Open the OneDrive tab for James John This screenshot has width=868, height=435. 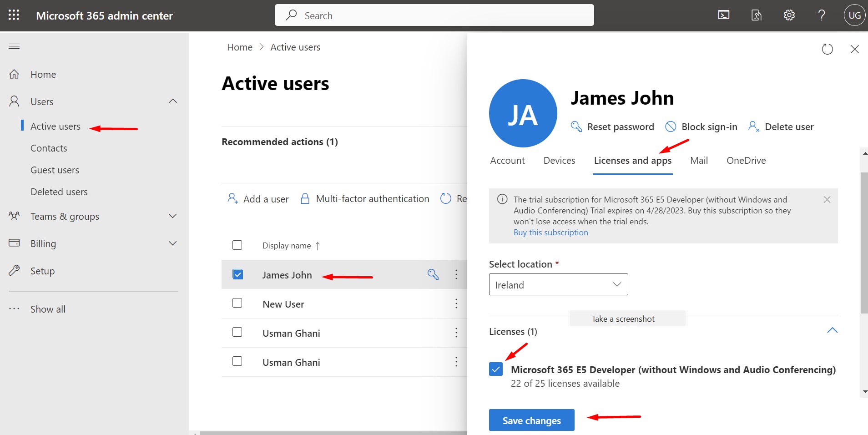746,160
